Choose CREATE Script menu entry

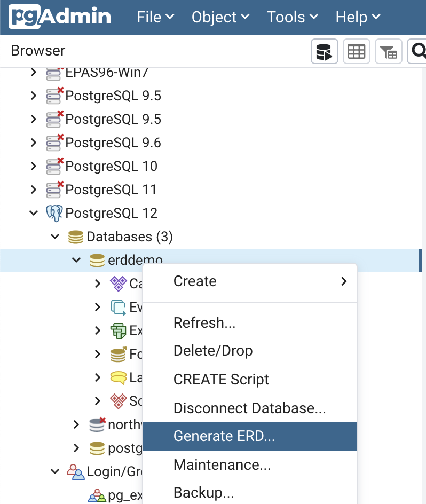(221, 380)
